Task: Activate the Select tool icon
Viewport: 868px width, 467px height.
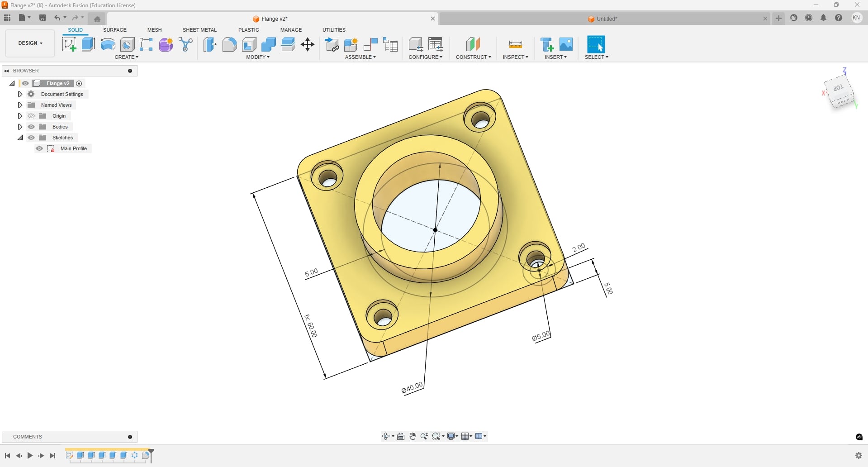Action: point(596,44)
